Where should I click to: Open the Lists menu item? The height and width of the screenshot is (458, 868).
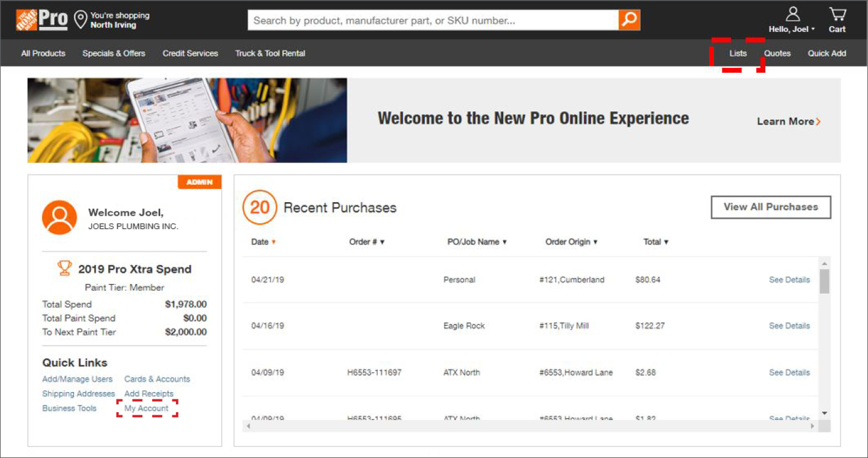tap(738, 53)
